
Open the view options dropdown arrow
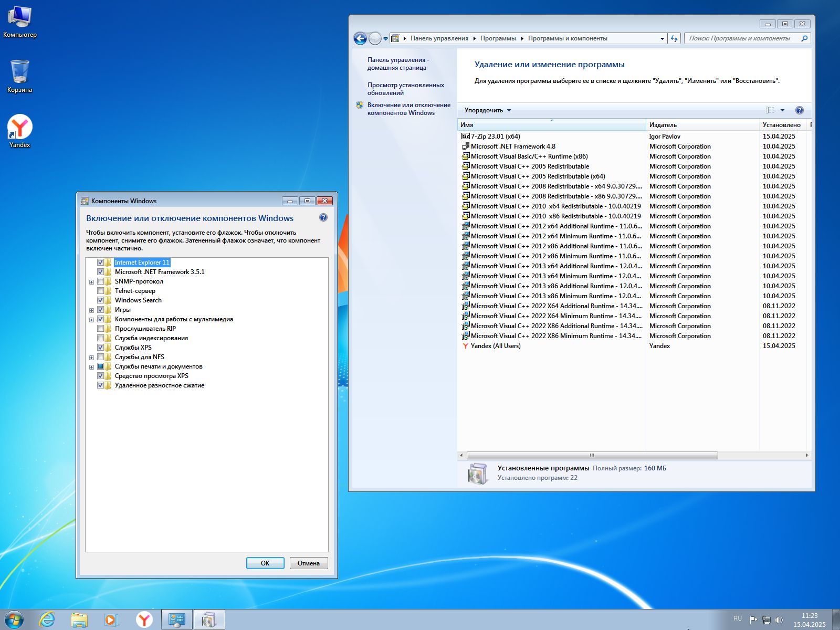tap(782, 110)
